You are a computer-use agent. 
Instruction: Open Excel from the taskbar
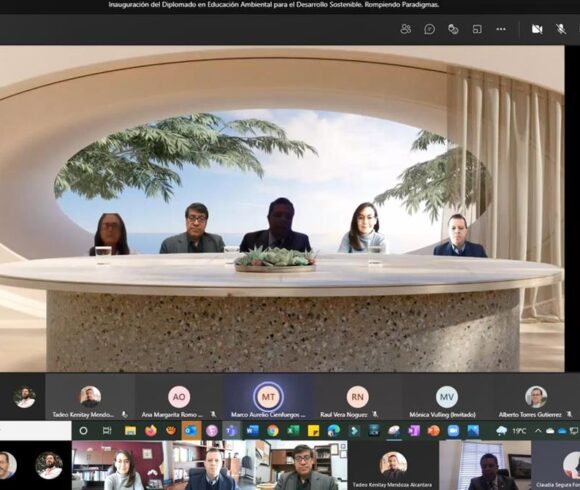click(x=293, y=431)
